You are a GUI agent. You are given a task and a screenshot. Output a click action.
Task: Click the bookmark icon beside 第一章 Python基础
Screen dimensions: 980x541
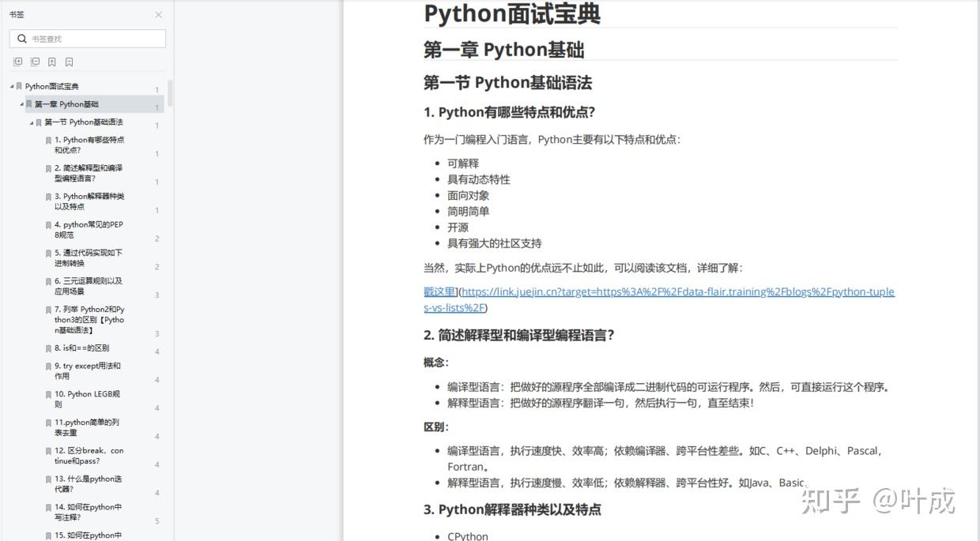pos(28,103)
